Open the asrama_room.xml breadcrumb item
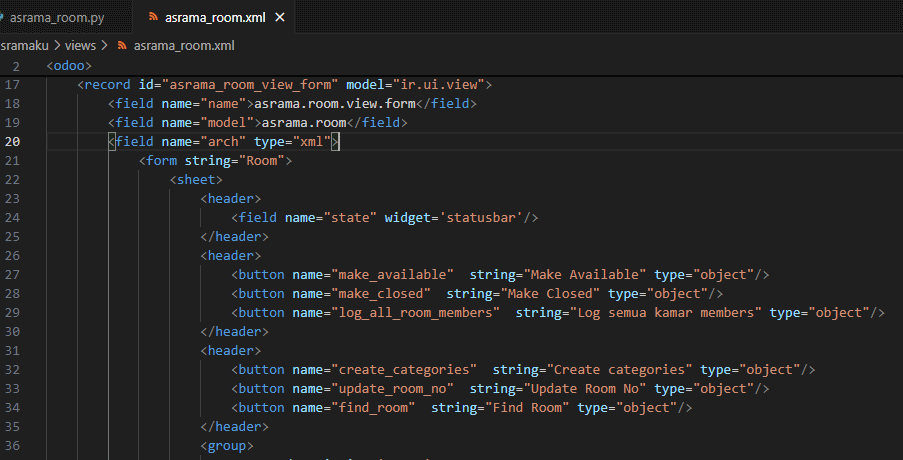Image resolution: width=903 pixels, height=460 pixels. point(184,45)
